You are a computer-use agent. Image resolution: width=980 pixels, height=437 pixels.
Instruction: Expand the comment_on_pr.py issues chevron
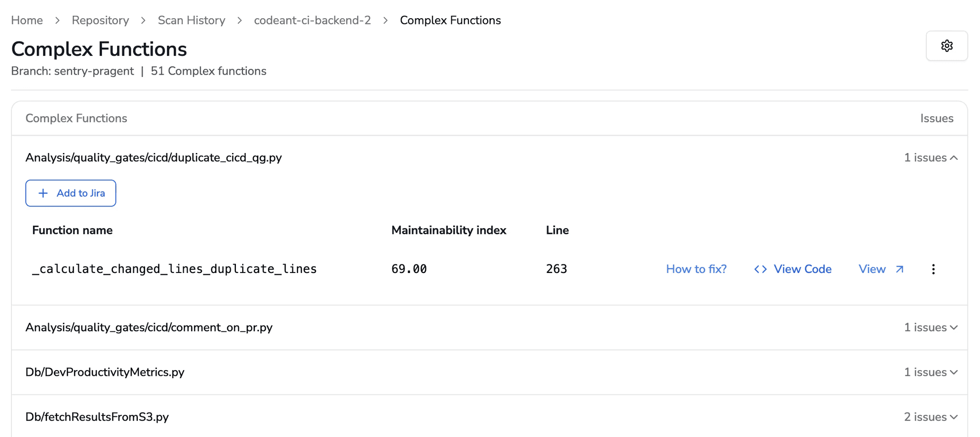pyautogui.click(x=954, y=328)
